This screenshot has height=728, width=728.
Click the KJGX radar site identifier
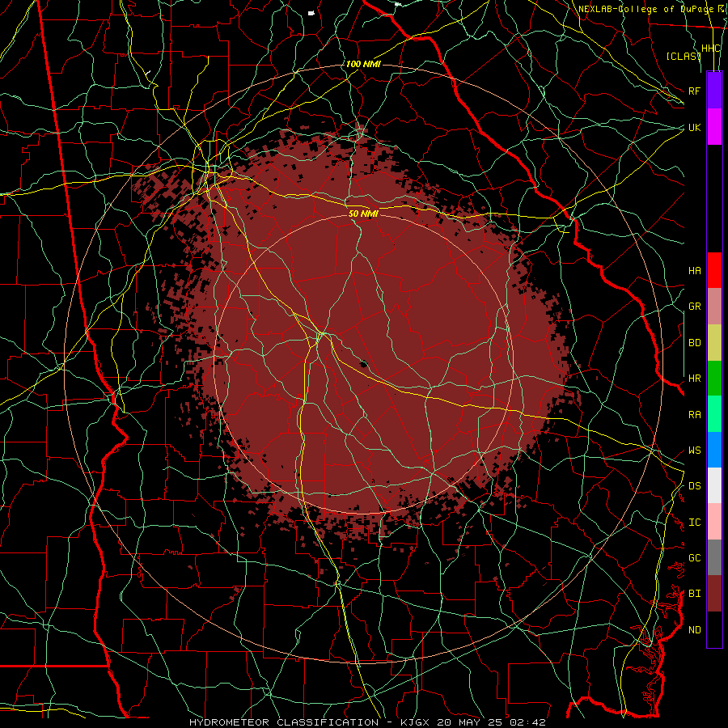415,722
